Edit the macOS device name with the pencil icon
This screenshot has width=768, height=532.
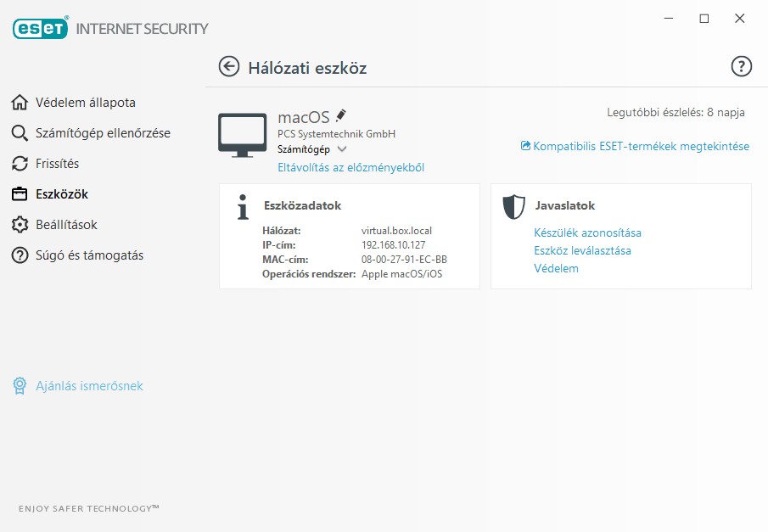(x=341, y=115)
